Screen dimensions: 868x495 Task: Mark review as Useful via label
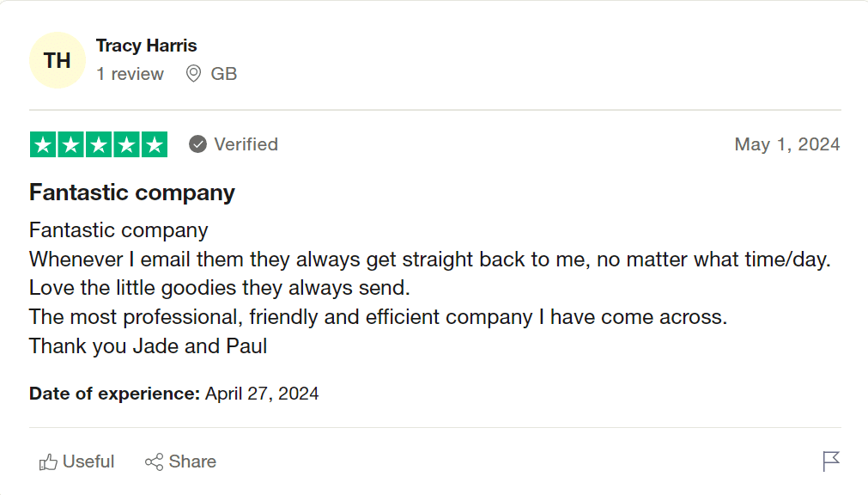point(88,461)
